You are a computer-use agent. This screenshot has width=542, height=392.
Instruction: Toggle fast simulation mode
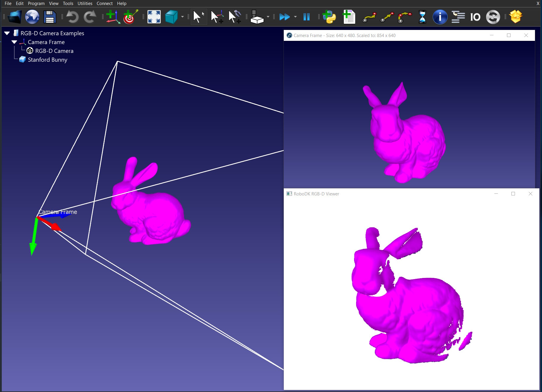(x=284, y=17)
